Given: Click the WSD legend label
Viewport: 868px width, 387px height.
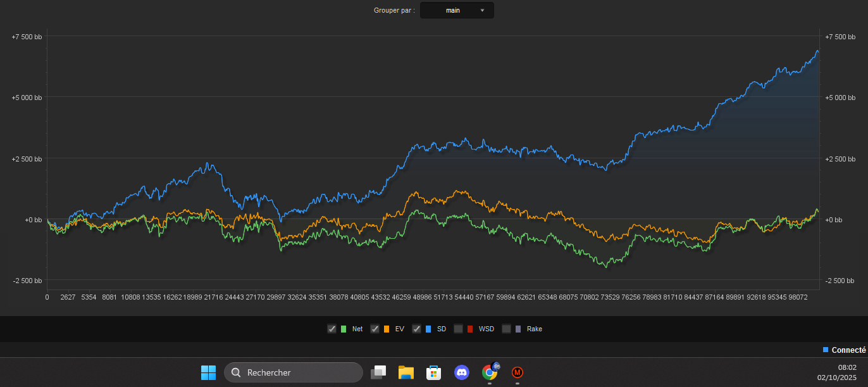Looking at the screenshot, I should coord(487,329).
